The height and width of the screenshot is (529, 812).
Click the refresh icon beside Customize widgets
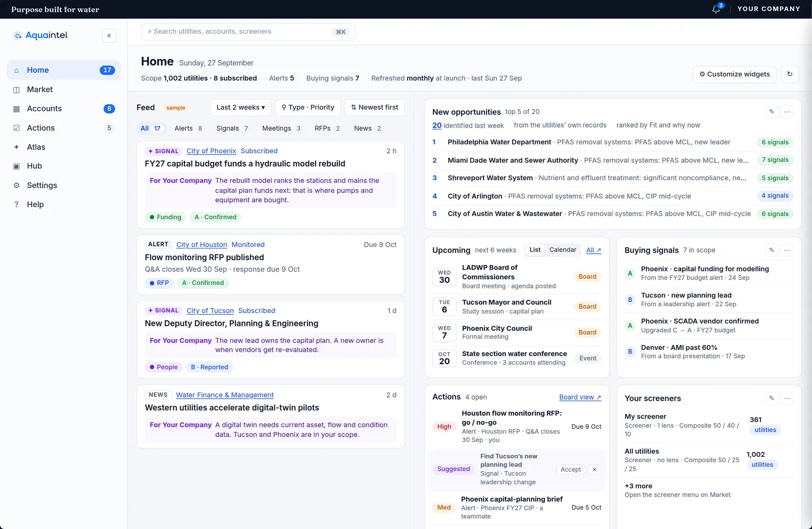pyautogui.click(x=790, y=74)
